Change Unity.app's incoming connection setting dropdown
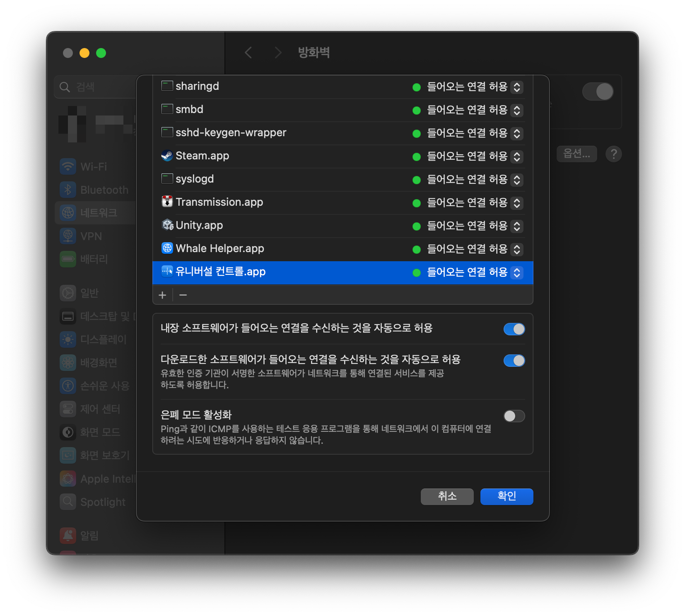Viewport: 685px width, 616px height. [516, 226]
